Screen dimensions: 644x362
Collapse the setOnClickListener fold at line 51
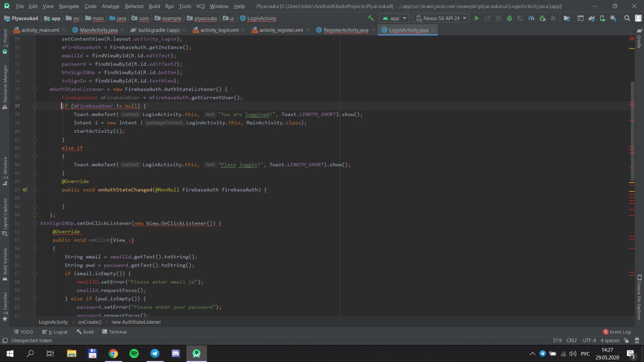[35, 223]
